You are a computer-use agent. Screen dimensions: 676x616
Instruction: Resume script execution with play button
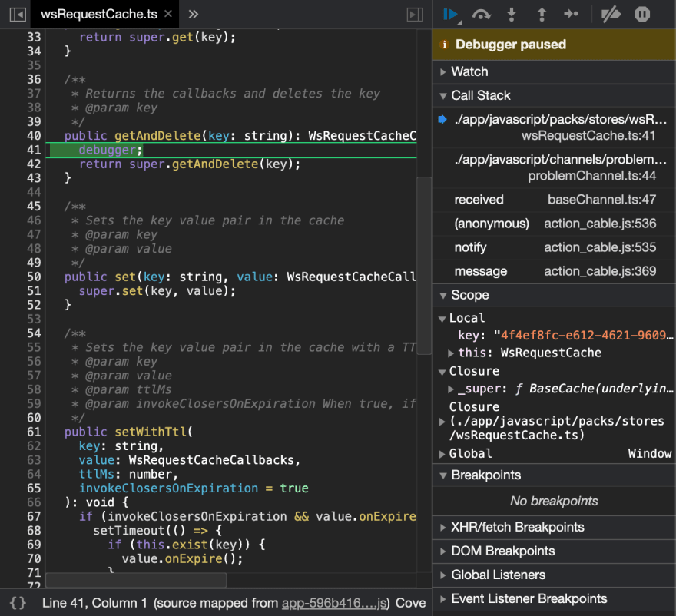(451, 14)
